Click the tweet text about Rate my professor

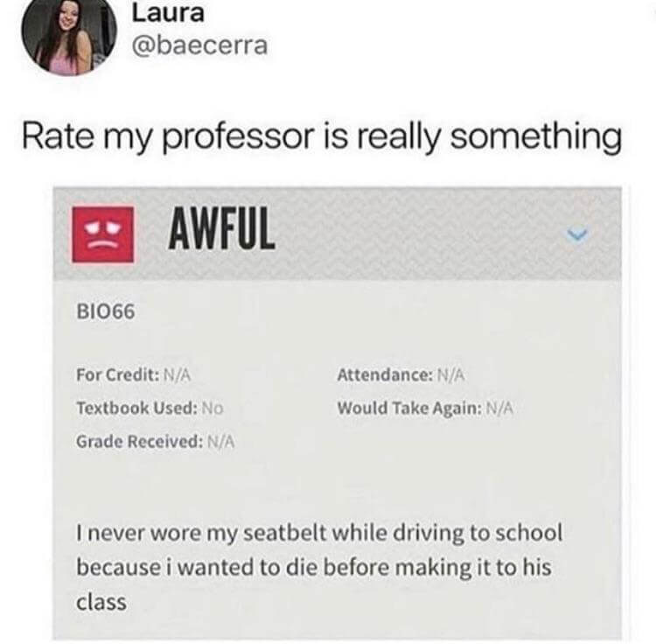click(x=322, y=136)
